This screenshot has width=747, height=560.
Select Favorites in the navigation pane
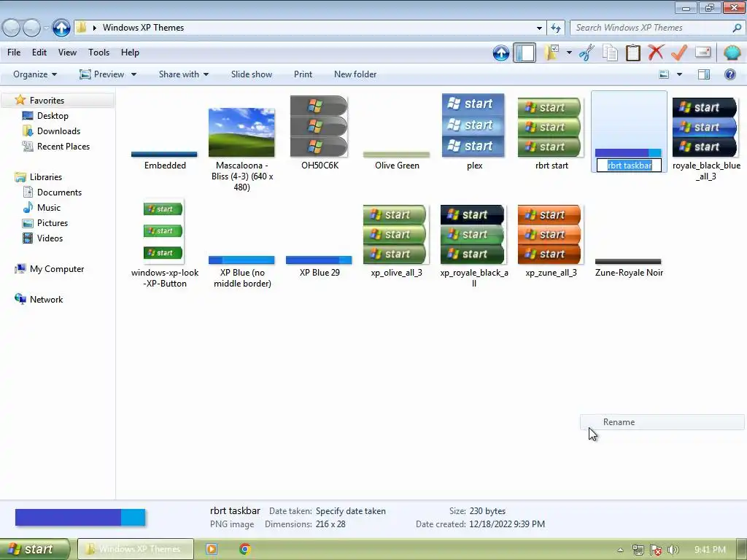[47, 101]
